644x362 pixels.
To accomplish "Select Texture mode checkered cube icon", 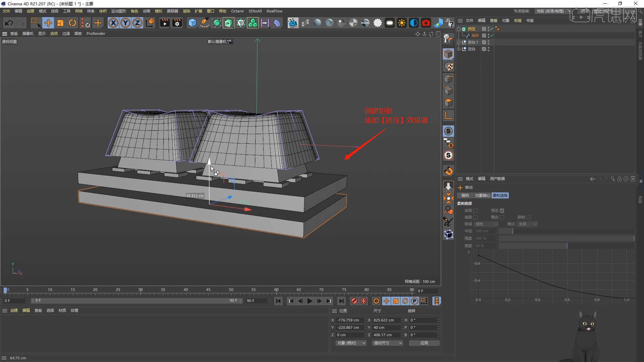I will [448, 66].
